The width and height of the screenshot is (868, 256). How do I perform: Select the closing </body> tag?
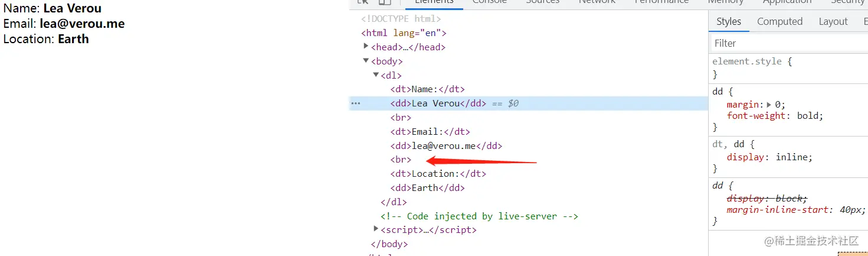389,244
